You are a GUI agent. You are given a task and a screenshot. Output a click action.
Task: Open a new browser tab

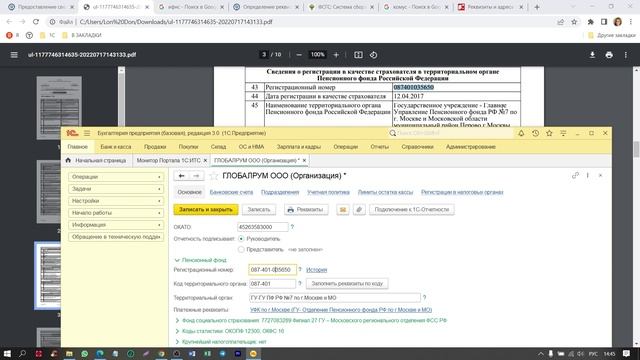(x=537, y=7)
